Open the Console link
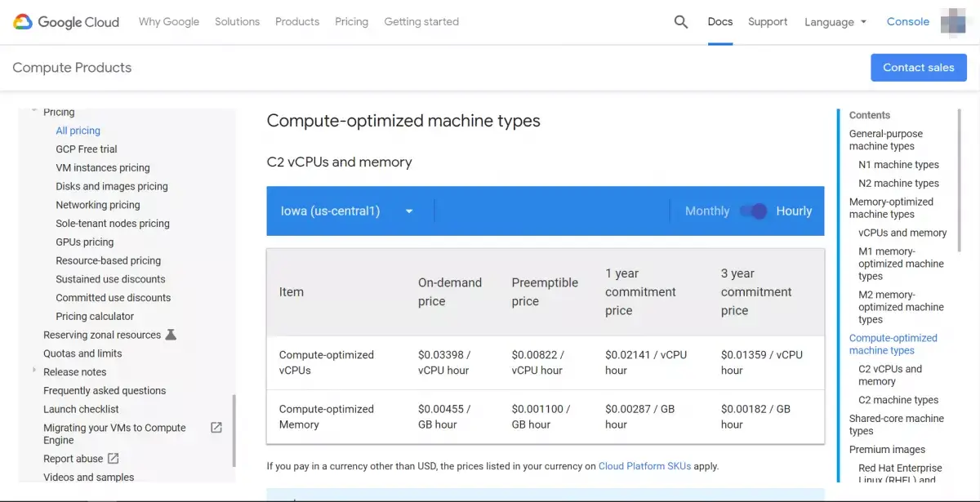This screenshot has width=980, height=502. (x=908, y=22)
